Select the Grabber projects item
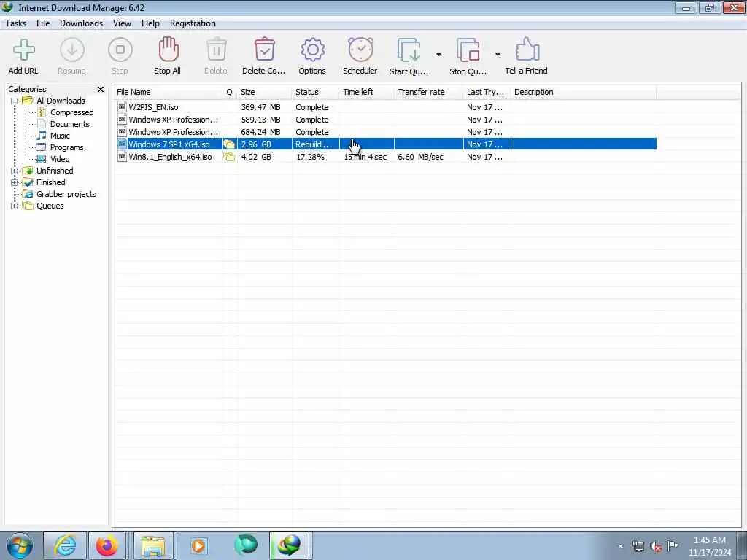Screen dimensions: 747x560 point(66,194)
